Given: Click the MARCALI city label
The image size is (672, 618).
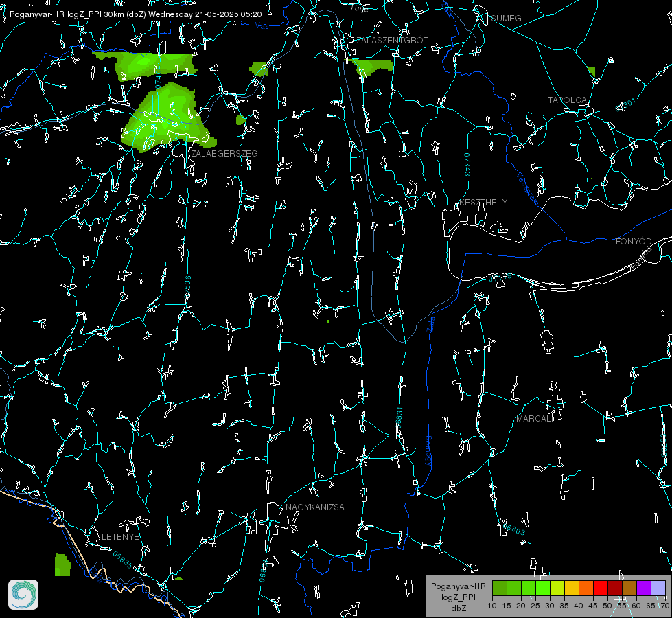Looking at the screenshot, I should point(533,419).
